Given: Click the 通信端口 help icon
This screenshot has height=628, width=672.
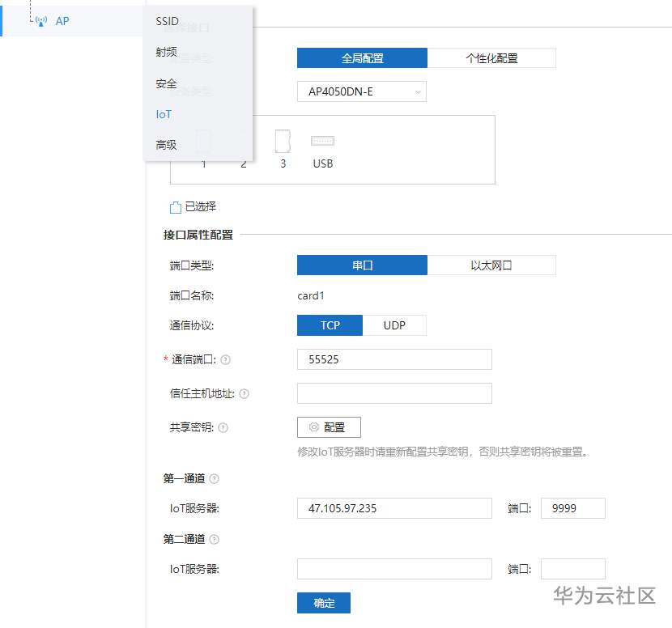Looking at the screenshot, I should click(225, 360).
